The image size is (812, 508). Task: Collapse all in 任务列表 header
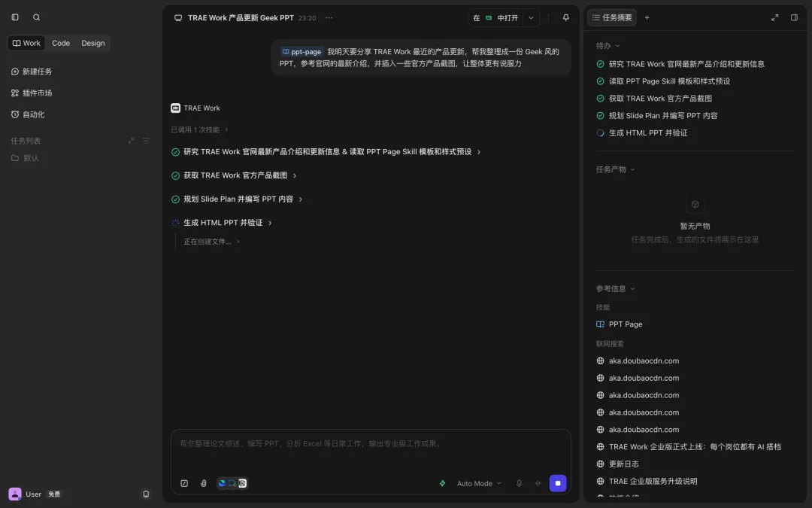click(x=131, y=141)
